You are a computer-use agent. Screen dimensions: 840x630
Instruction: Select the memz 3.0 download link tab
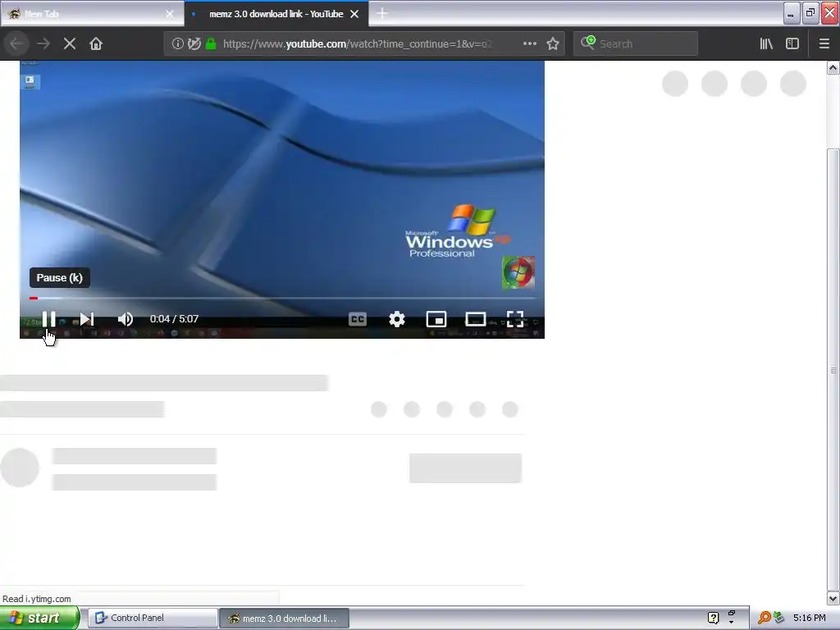[276, 14]
